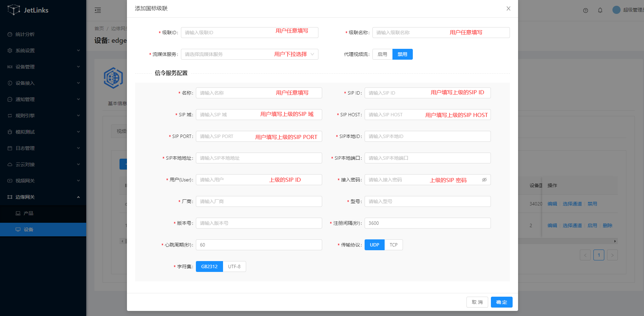Viewport: 644px width, 316px height.
Task: Open the notification bell icon
Action: (600, 11)
